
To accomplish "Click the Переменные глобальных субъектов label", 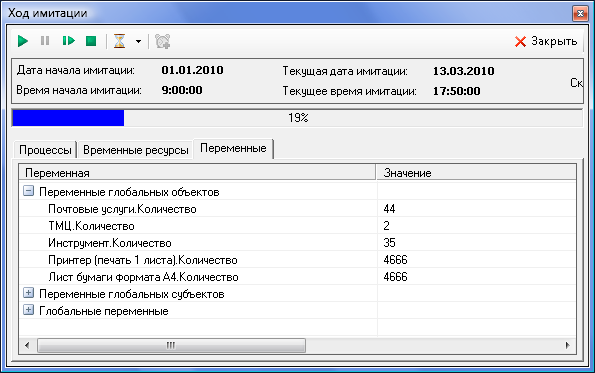I will click(132, 294).
